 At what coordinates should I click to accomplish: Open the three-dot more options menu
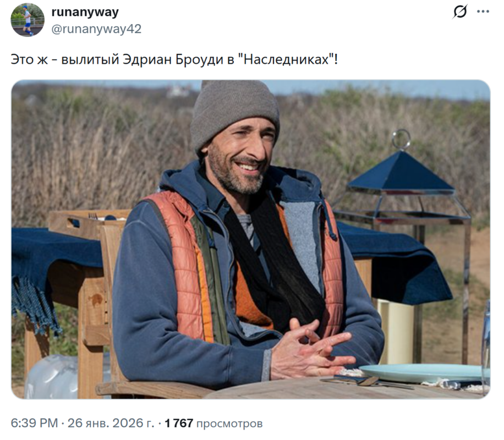(483, 12)
